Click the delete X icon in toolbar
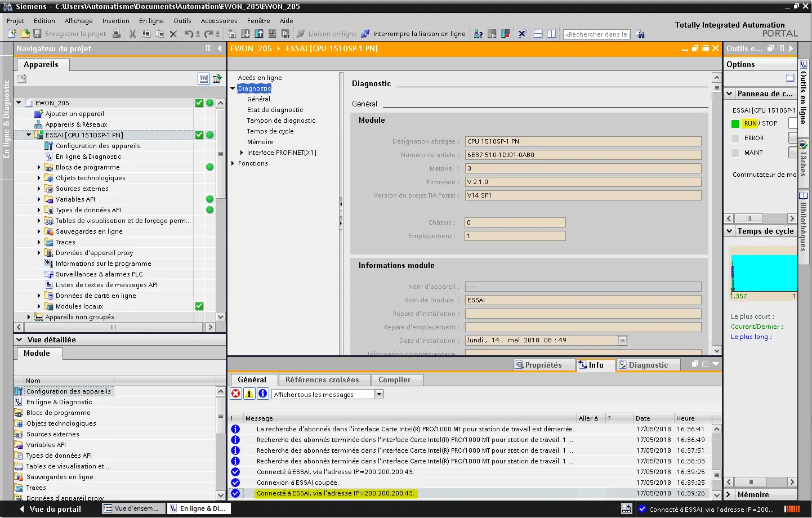Screen dimensions: 812x518 173,34
